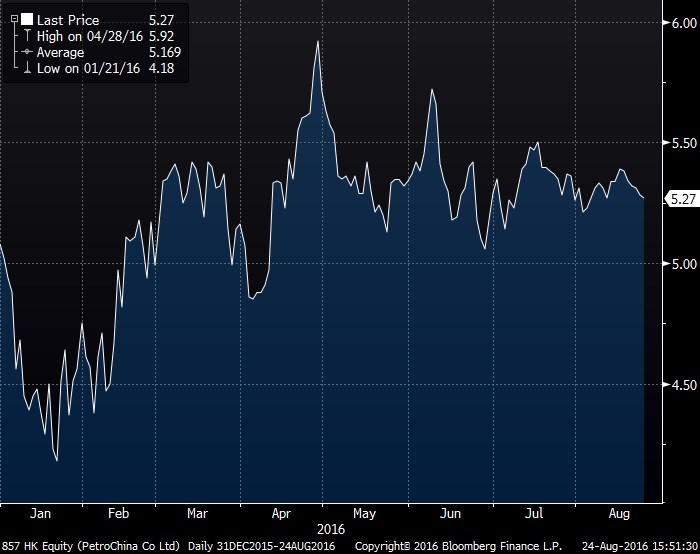
Task: Click the Aug label on the time axis
Action: 620,513
